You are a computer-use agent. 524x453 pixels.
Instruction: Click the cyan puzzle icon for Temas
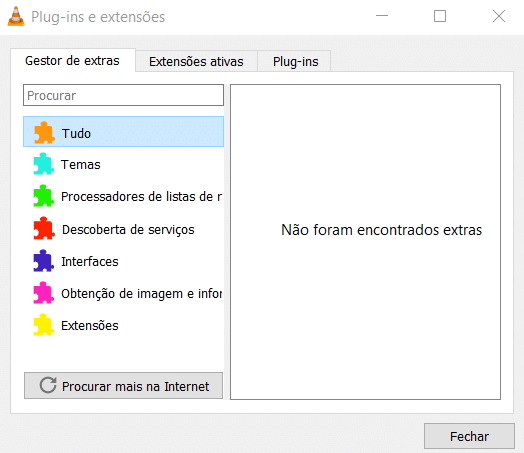(x=43, y=164)
